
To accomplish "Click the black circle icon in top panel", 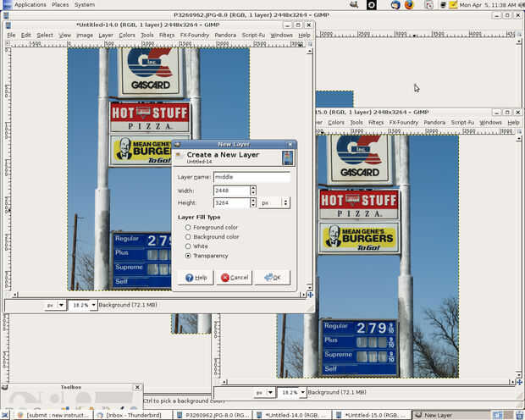I will coord(372,5).
